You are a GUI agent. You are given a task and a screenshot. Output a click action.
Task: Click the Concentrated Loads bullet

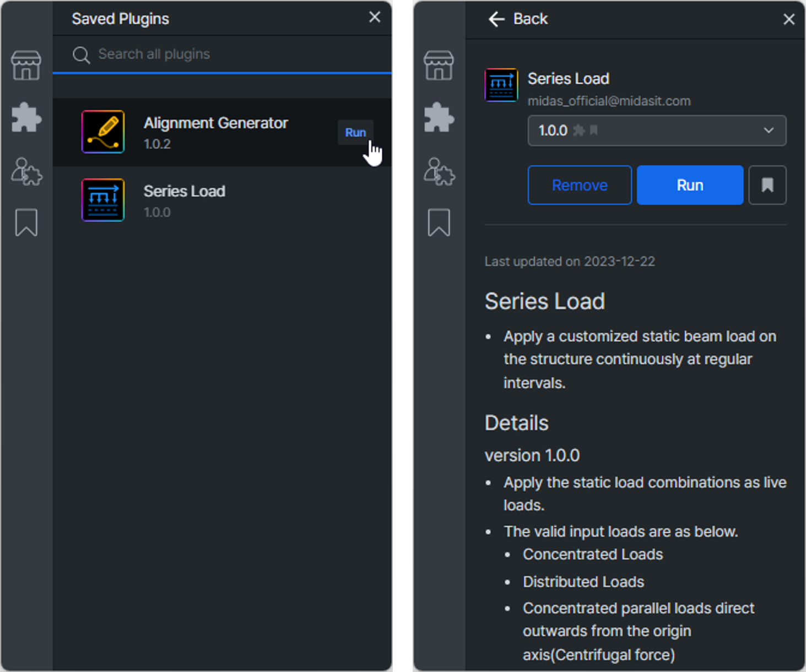(593, 554)
